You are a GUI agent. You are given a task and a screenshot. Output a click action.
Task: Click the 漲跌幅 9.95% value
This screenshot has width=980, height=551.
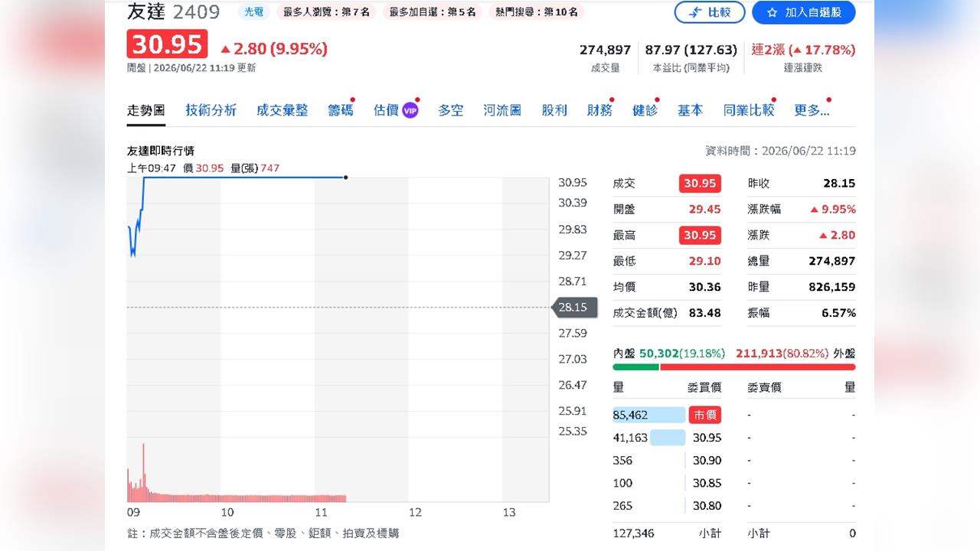click(832, 210)
